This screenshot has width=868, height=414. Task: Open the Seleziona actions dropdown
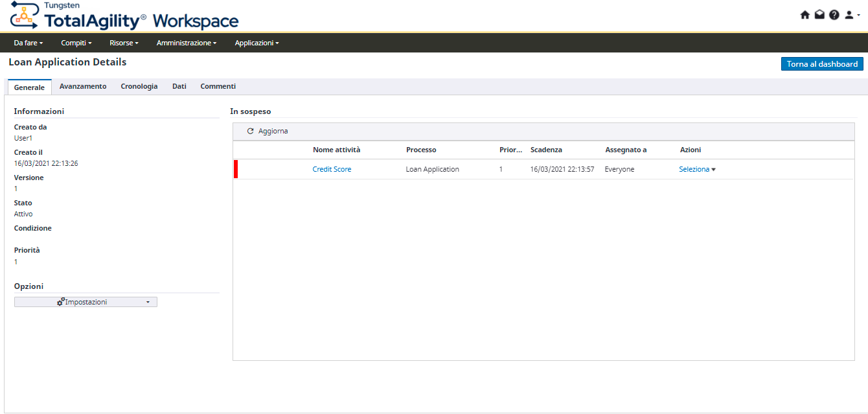pos(697,169)
